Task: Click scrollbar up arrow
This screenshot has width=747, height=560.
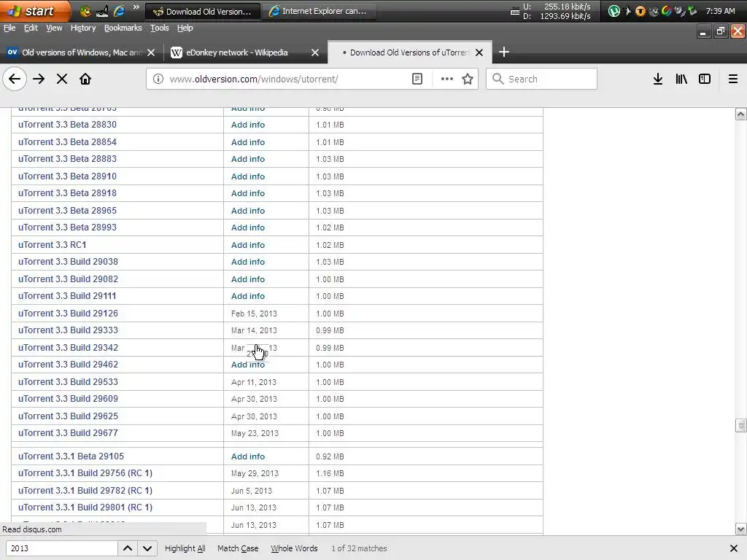Action: click(x=740, y=114)
